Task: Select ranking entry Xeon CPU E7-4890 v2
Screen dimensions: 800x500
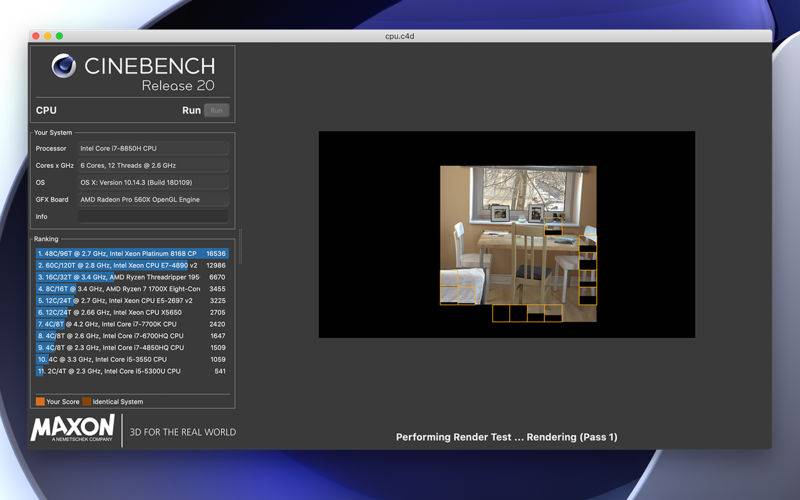Action: (x=132, y=265)
